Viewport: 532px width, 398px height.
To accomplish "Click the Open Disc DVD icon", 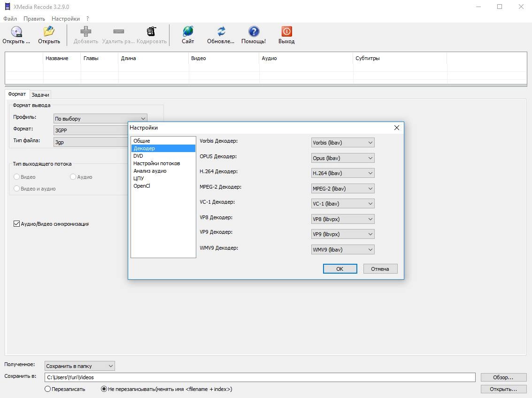I will pos(16,32).
